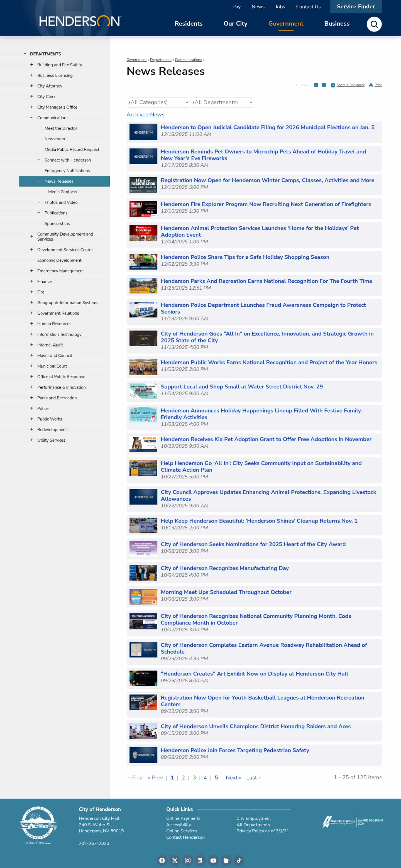The image size is (401, 868).
Task: Open the Nextdoor house footer icon
Action: point(226,860)
